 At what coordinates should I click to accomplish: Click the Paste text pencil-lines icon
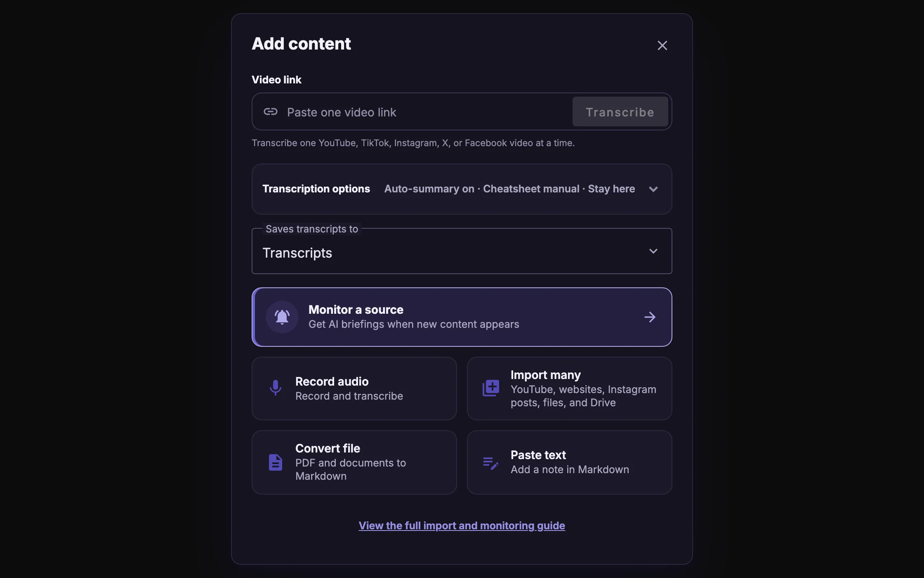(491, 463)
